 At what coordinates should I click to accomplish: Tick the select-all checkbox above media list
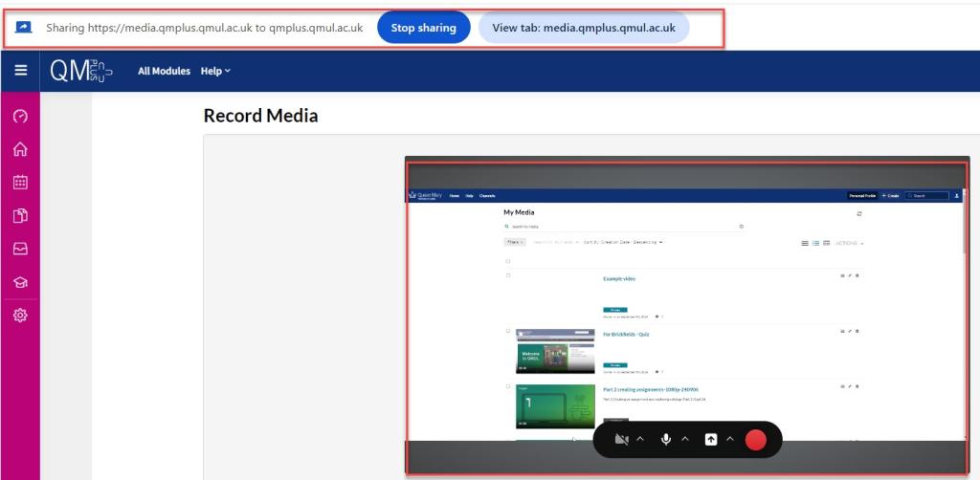pos(508,262)
